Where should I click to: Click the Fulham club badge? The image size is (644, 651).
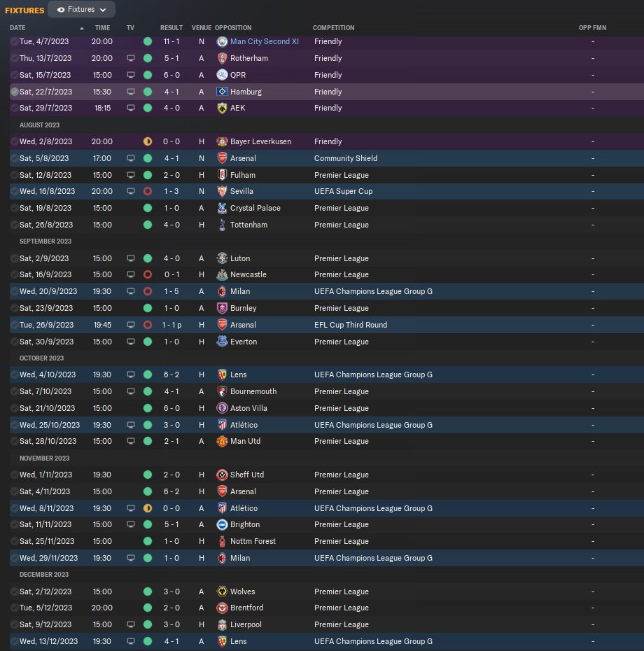pos(222,175)
